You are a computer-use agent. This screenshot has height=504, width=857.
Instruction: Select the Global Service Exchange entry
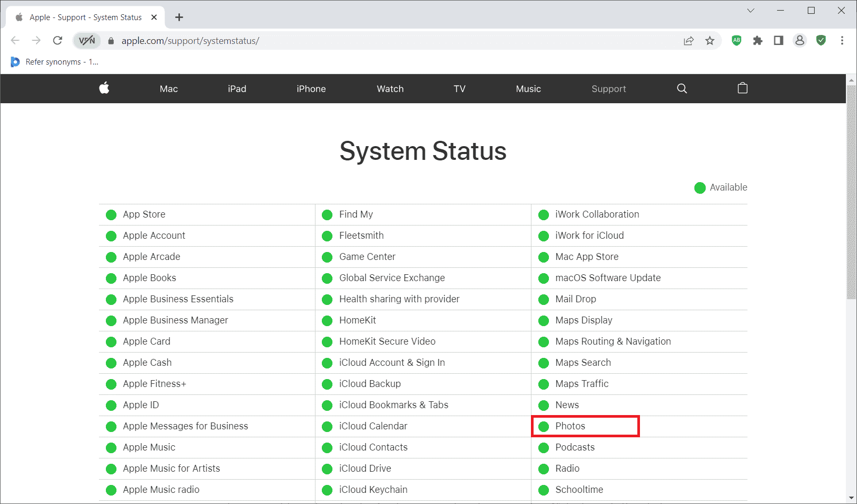(x=392, y=278)
